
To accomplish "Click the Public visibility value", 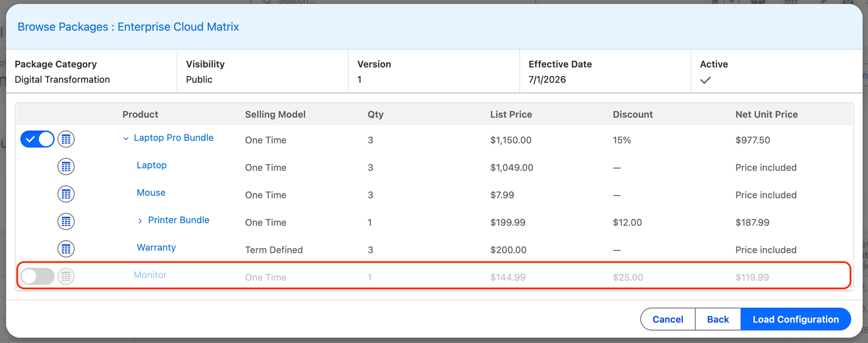I will [x=199, y=80].
